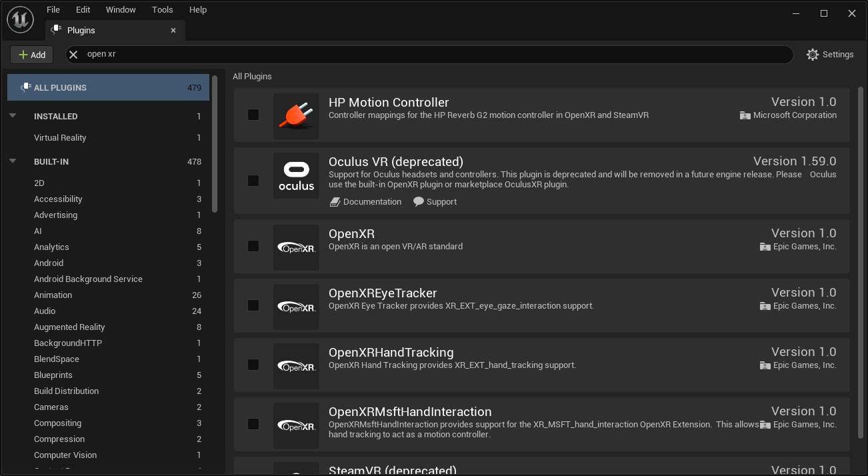Click the OpenXR plugin logo thumbnail
Screen dimensions: 868x476
tap(296, 247)
